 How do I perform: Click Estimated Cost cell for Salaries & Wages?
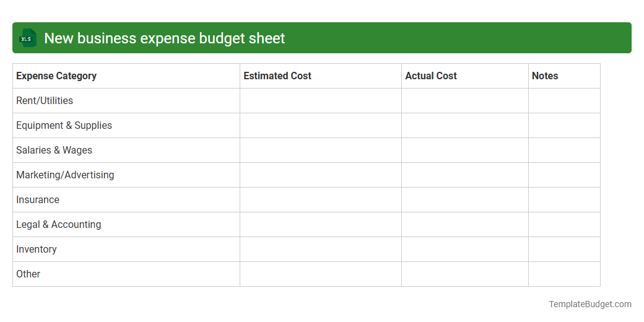(x=321, y=150)
